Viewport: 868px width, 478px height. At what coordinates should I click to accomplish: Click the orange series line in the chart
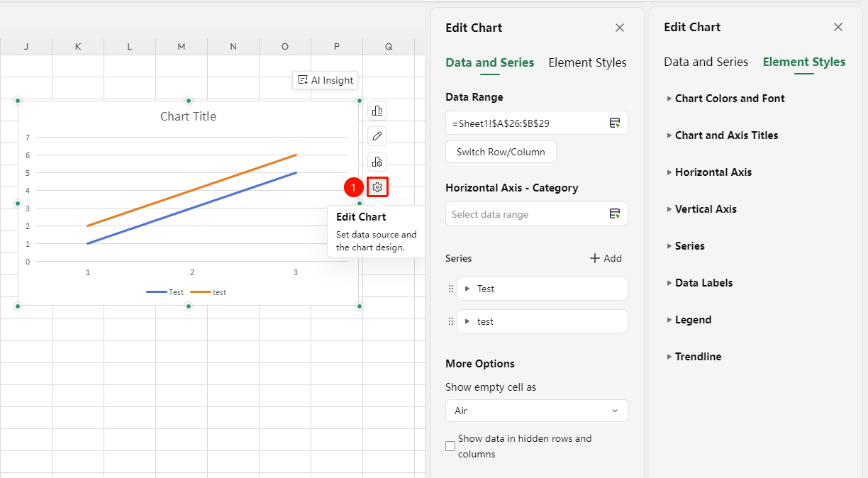pos(191,190)
